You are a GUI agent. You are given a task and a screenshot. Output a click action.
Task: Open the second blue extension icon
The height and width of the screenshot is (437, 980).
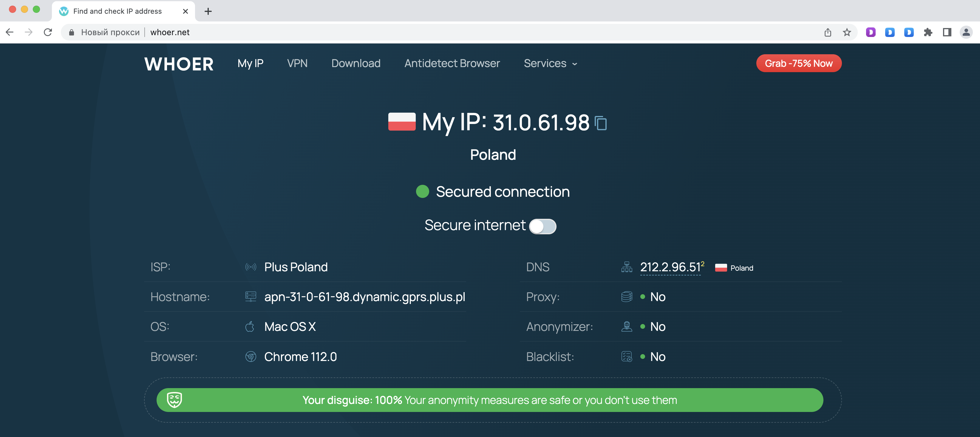click(x=909, y=32)
